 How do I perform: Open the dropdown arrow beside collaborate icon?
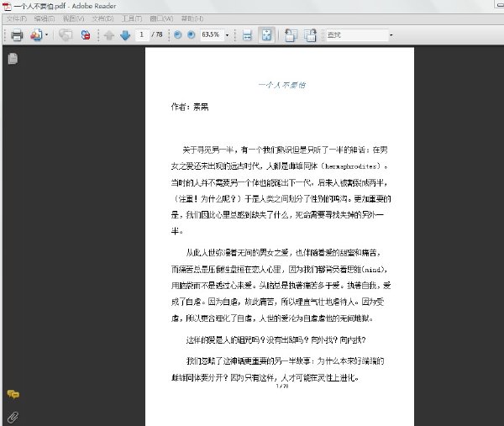coord(46,34)
